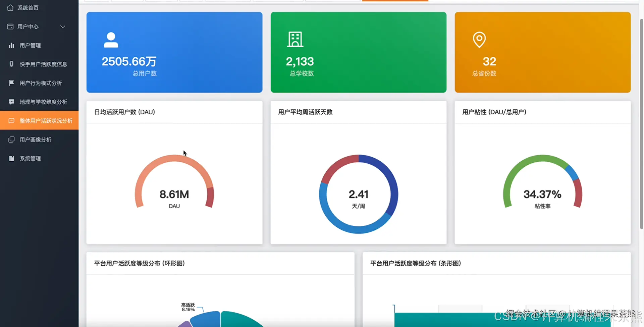Image resolution: width=644 pixels, height=327 pixels.
Task: Collapse the 用户中心 menu chevron
Action: (x=63, y=26)
